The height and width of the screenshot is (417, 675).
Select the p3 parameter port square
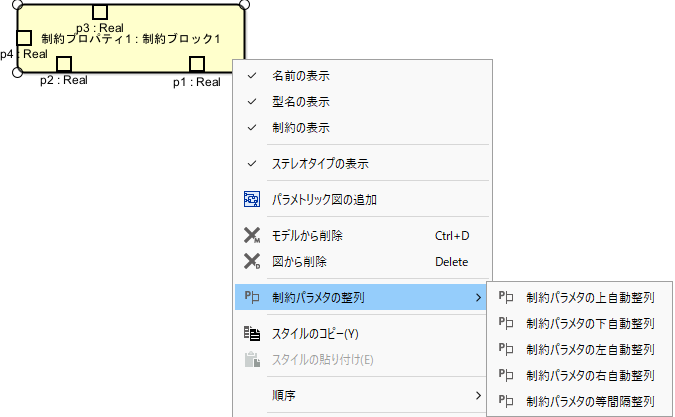(x=100, y=12)
